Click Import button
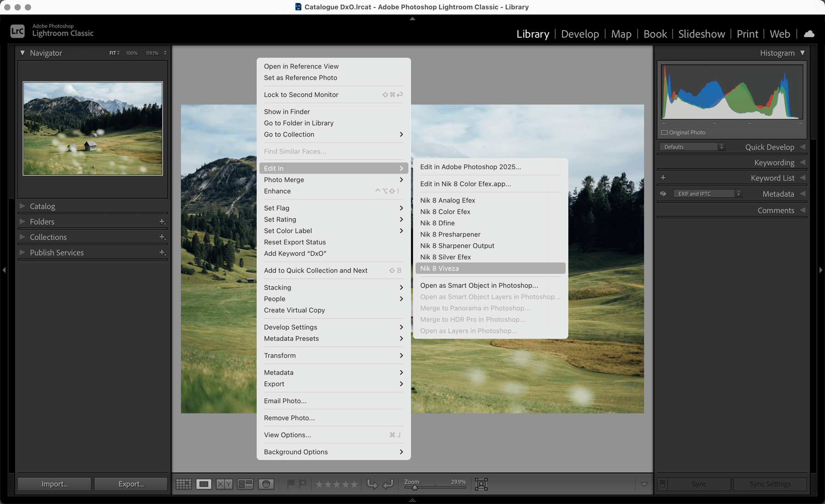 (55, 484)
